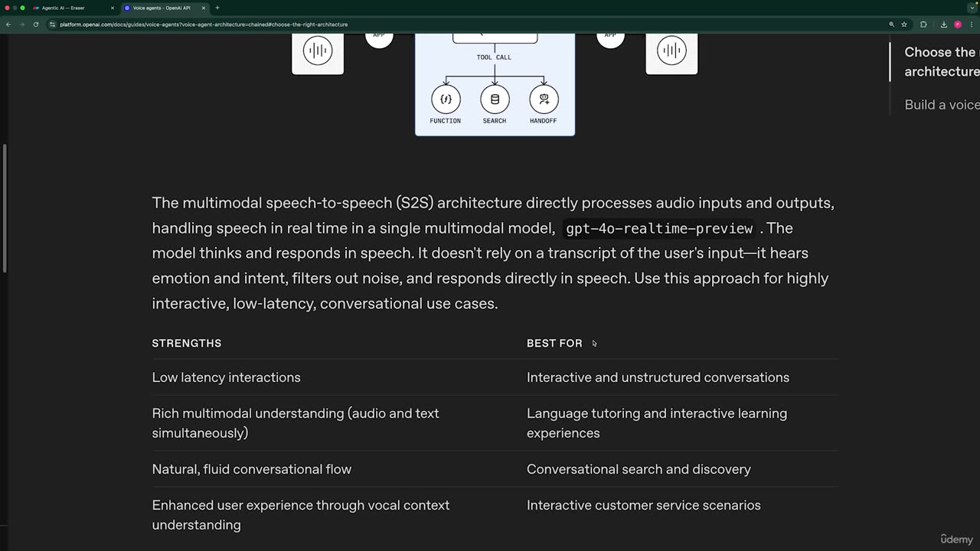Click 'Rich multimodal understanding' cell
The height and width of the screenshot is (551, 980).
coord(296,422)
